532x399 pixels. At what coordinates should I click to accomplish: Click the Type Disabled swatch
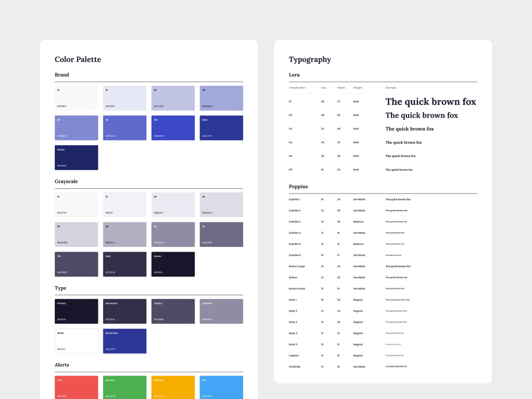tap(221, 311)
